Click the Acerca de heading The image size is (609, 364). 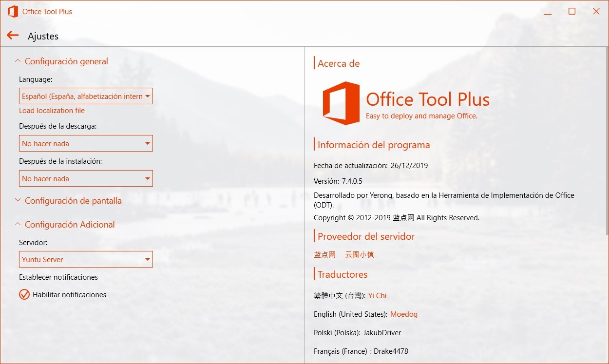coord(339,63)
